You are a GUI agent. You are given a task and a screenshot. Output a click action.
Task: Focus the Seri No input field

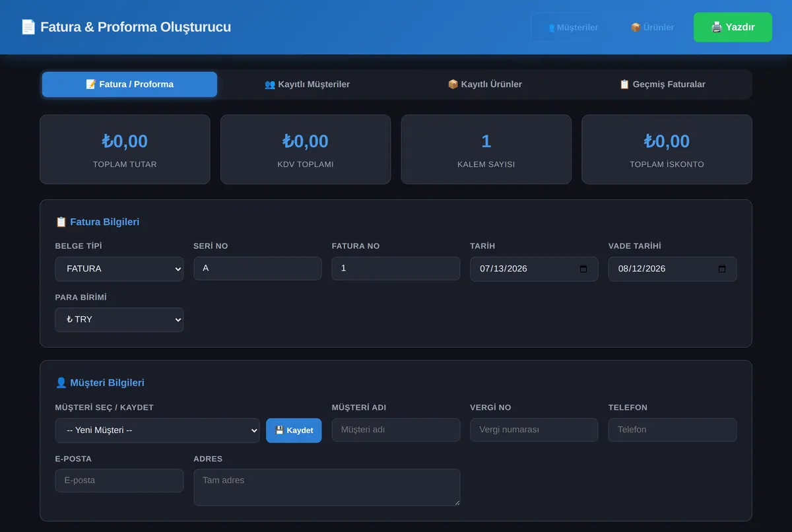tap(257, 269)
